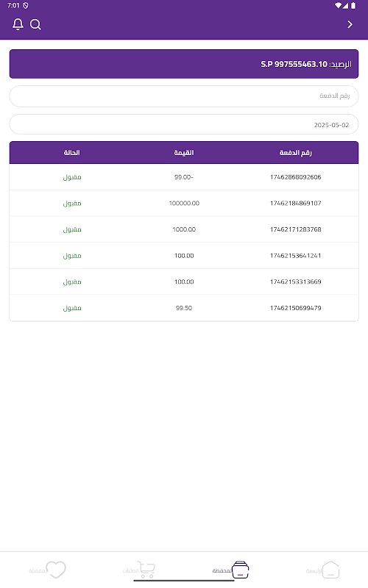Open payment 17462171283768 entry
The width and height of the screenshot is (368, 588).
tap(184, 229)
